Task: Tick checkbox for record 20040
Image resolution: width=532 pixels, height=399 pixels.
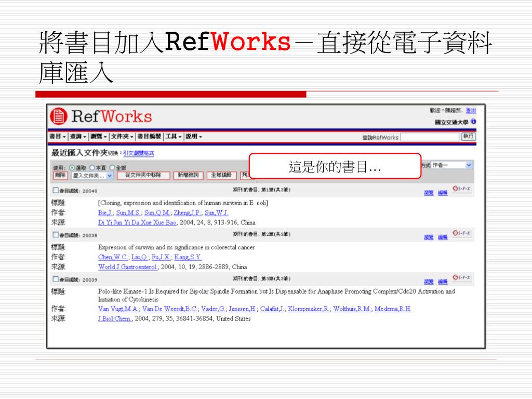Action: [x=56, y=190]
